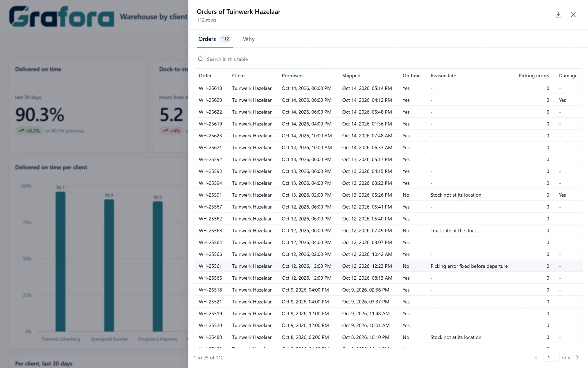Click 'No' on time value for WH-25480
The image size is (588, 368).
pyautogui.click(x=406, y=337)
